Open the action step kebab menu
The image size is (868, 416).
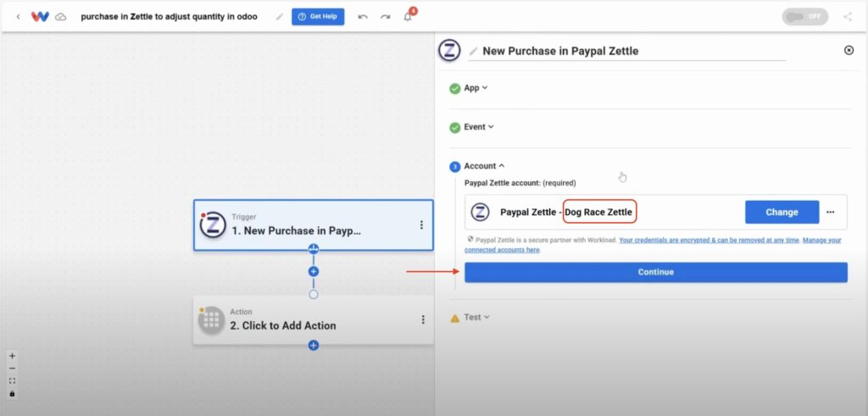pyautogui.click(x=423, y=319)
